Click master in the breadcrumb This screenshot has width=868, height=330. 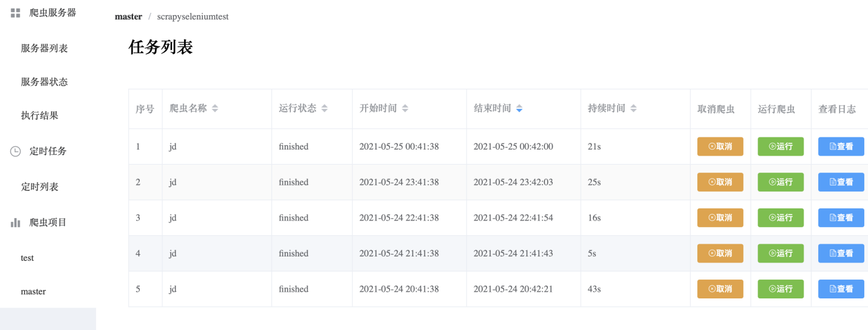128,17
